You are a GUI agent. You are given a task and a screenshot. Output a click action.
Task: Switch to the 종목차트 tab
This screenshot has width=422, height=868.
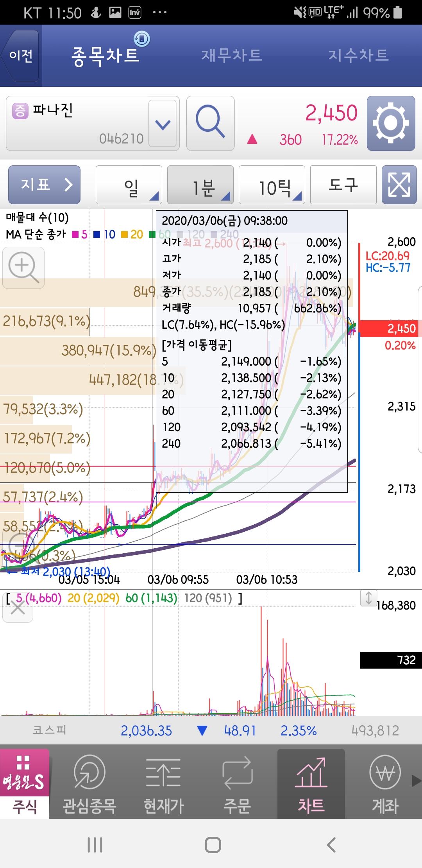pyautogui.click(x=105, y=56)
